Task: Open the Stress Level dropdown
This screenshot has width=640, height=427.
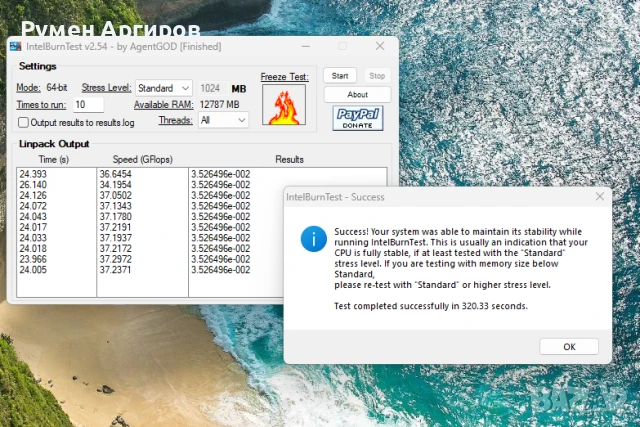Action: click(x=164, y=88)
